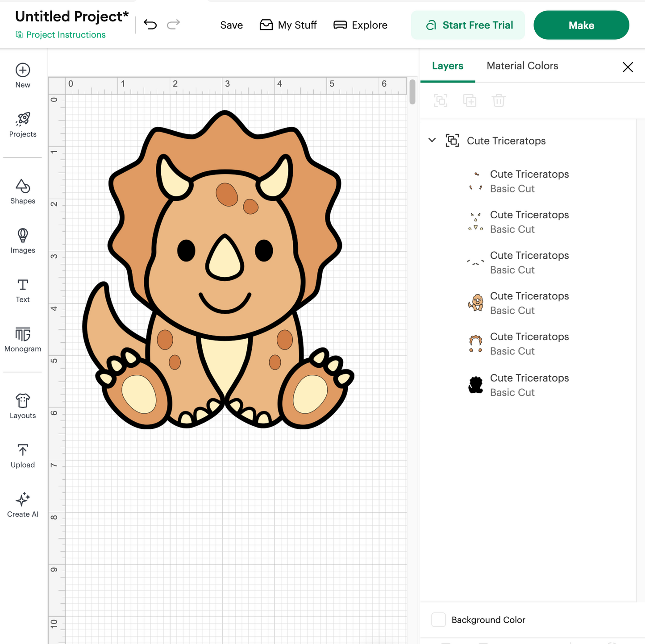Select the black silhouette layer thumbnail

pyautogui.click(x=475, y=385)
